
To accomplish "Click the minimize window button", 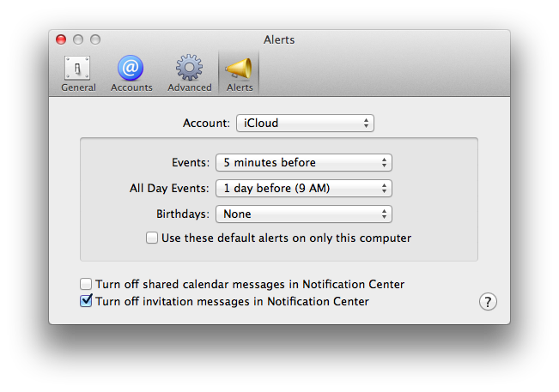I will click(78, 39).
